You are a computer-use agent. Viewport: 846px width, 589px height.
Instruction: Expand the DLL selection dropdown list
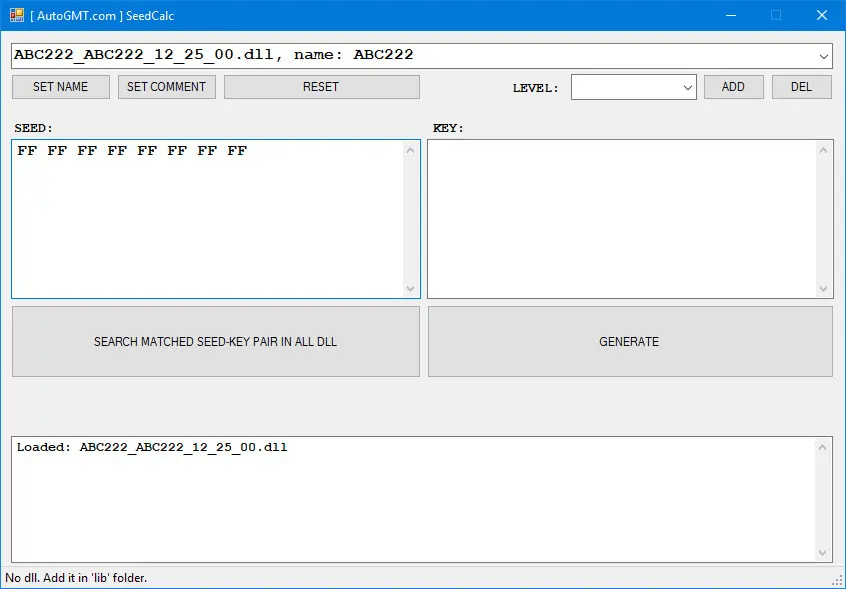(823, 56)
